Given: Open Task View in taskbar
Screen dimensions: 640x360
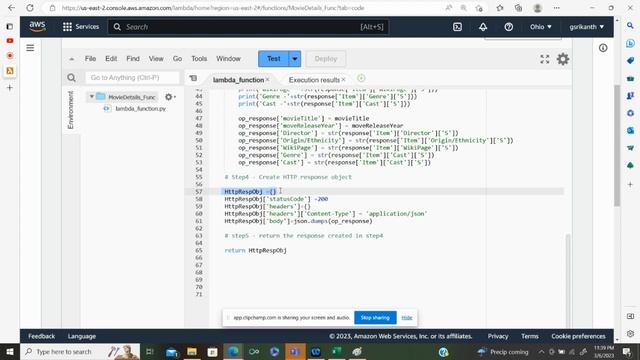Looking at the screenshot, I should (x=149, y=351).
